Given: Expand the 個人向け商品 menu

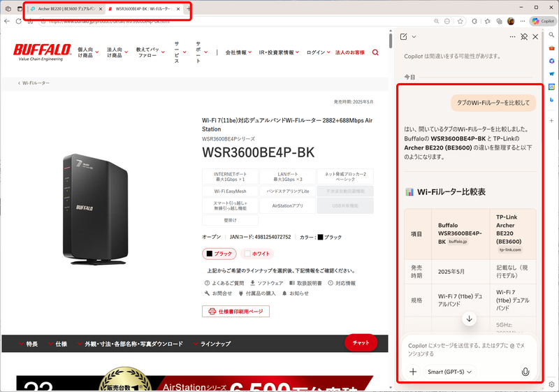Looking at the screenshot, I should click(88, 52).
